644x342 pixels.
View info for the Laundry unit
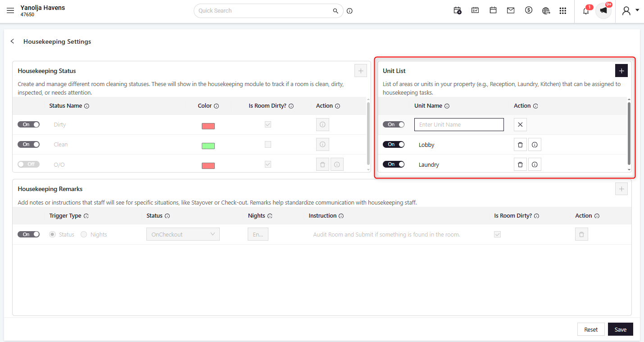(x=535, y=164)
